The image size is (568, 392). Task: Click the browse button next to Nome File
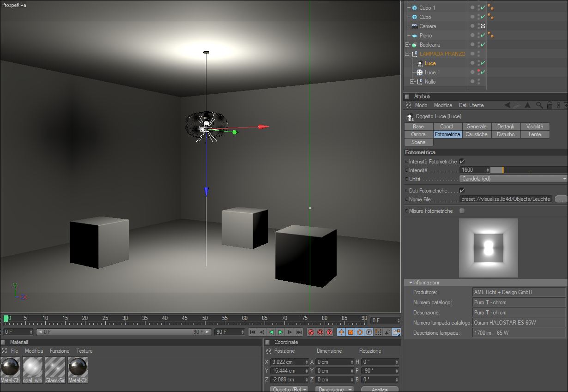pyautogui.click(x=561, y=199)
